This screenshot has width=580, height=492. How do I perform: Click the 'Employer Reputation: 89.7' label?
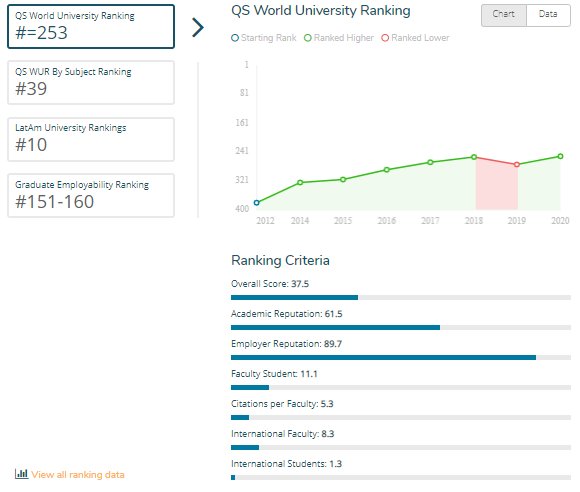pyautogui.click(x=286, y=344)
